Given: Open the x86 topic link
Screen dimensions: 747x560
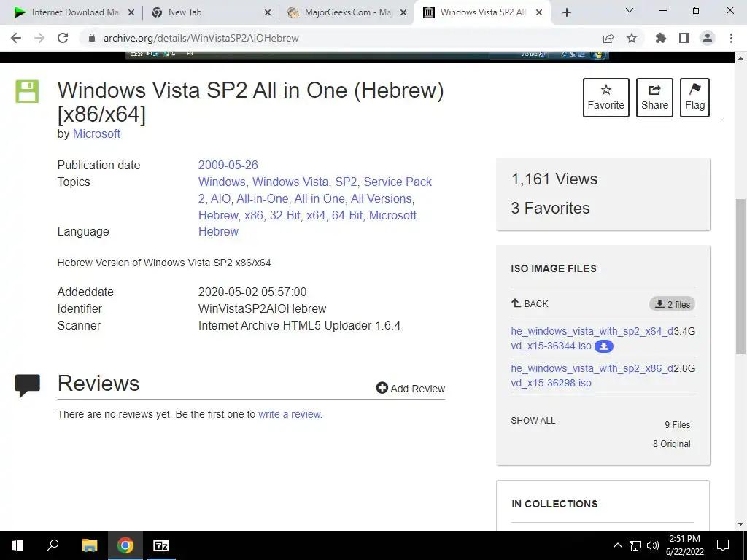Looking at the screenshot, I should pyautogui.click(x=254, y=215).
